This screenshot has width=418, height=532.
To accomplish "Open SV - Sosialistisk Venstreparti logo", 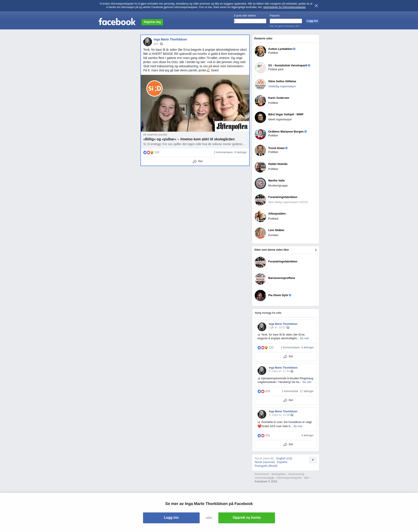I will [x=260, y=68].
